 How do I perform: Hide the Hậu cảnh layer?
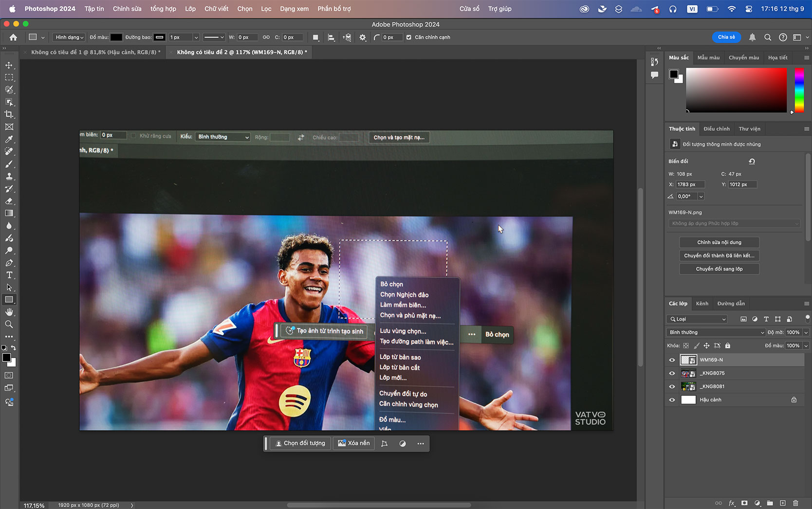(672, 400)
